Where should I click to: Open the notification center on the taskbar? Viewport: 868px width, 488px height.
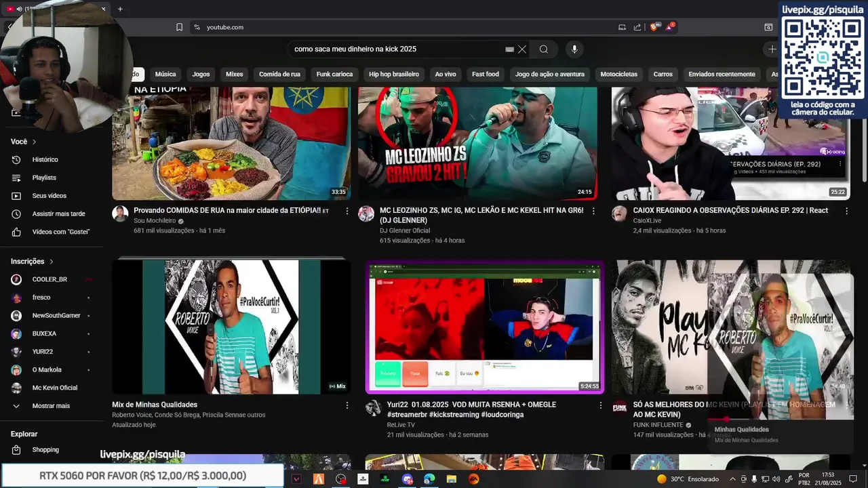(x=854, y=479)
